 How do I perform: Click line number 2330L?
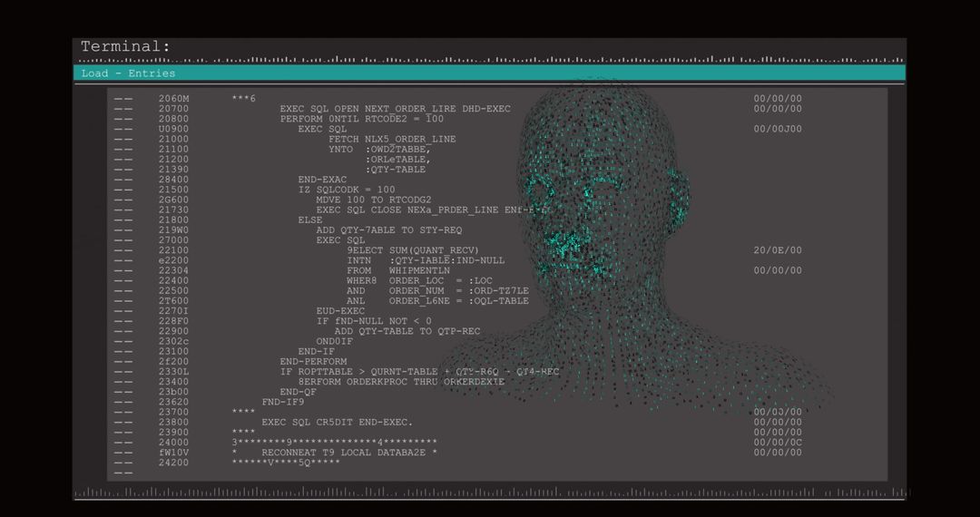(173, 372)
